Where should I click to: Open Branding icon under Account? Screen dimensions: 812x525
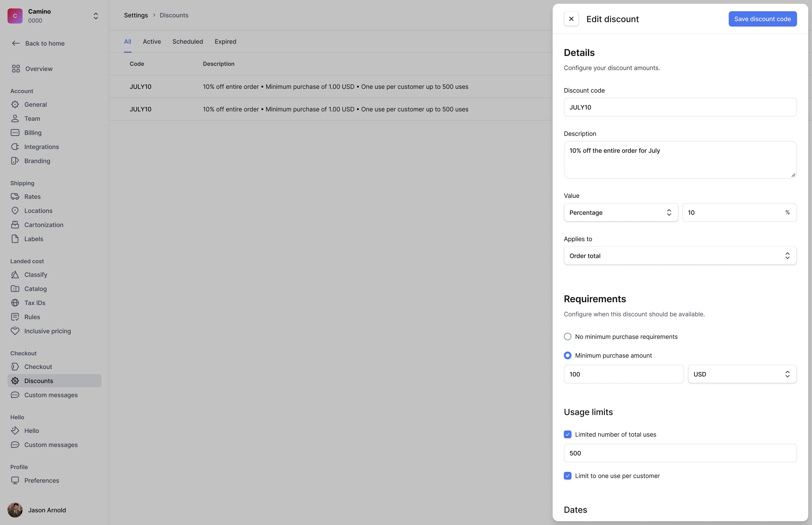[x=15, y=161]
